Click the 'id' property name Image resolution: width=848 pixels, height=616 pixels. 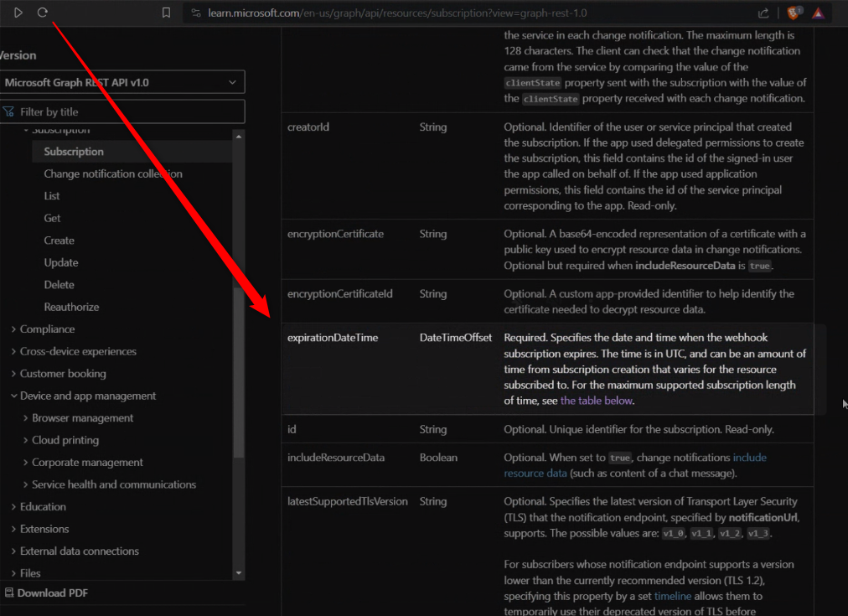tap(292, 429)
